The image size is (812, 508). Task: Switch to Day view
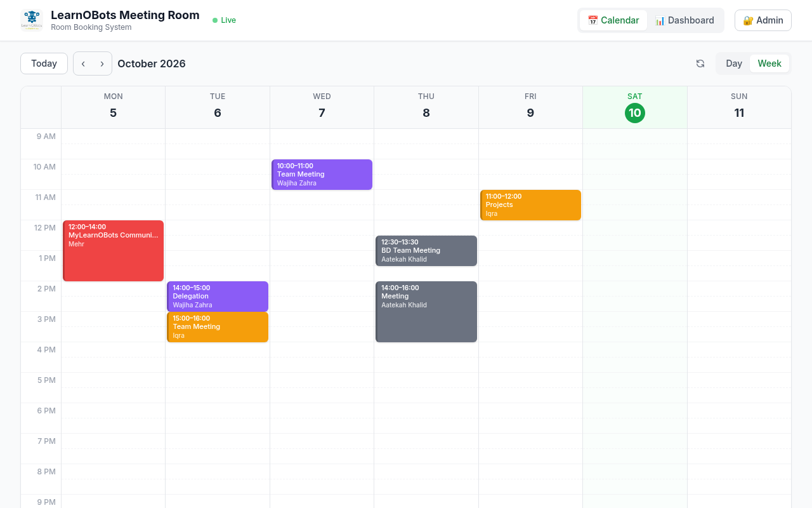coord(734,63)
